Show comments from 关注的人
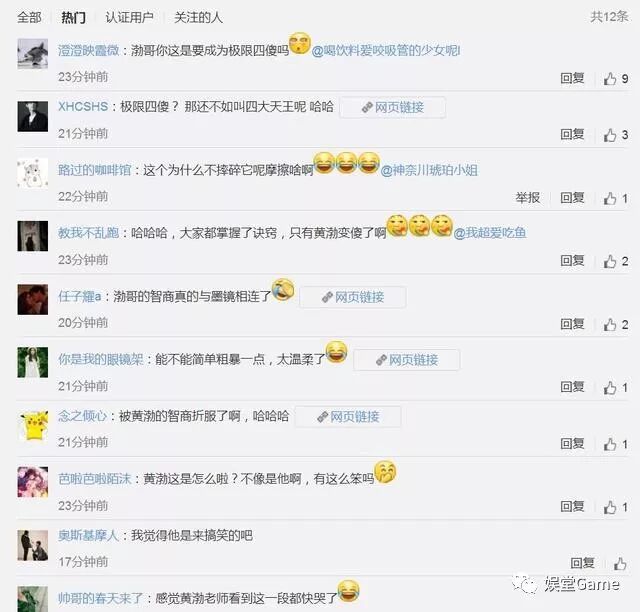Screen dimensions: 640x612 tap(198, 18)
